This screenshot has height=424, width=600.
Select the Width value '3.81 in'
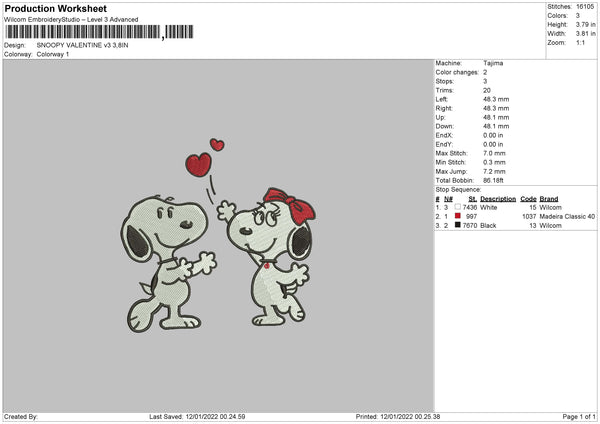(585, 34)
